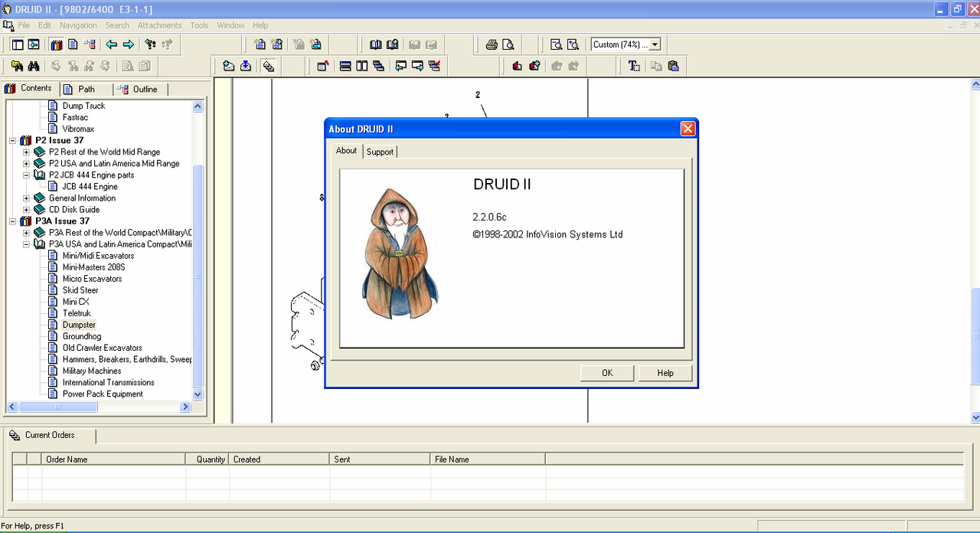
Task: Click the Quantity column header
Action: (207, 459)
